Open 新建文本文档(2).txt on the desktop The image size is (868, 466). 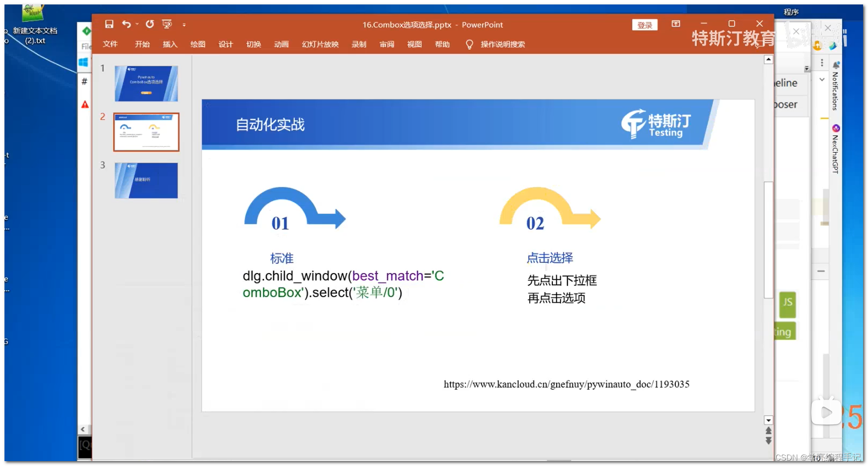(34, 25)
